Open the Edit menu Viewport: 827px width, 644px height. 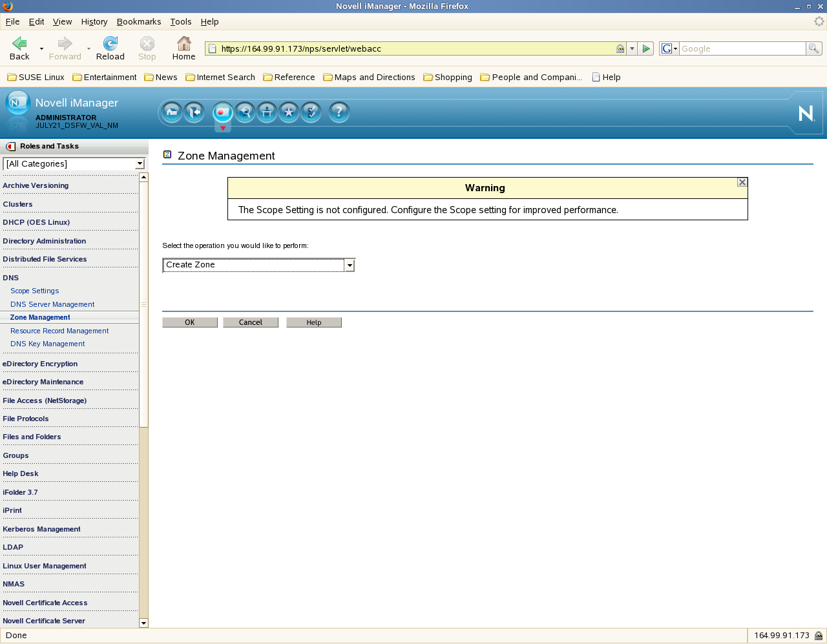point(36,21)
